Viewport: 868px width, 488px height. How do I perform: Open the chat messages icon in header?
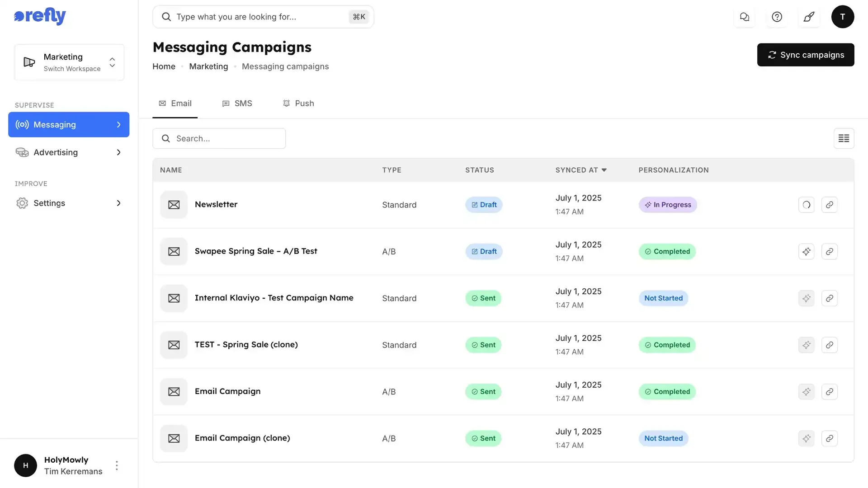pos(745,17)
